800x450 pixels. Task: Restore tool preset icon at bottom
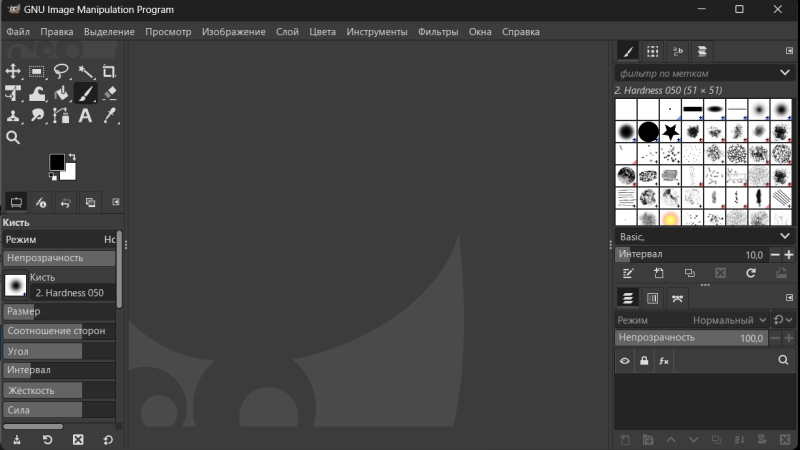click(47, 440)
